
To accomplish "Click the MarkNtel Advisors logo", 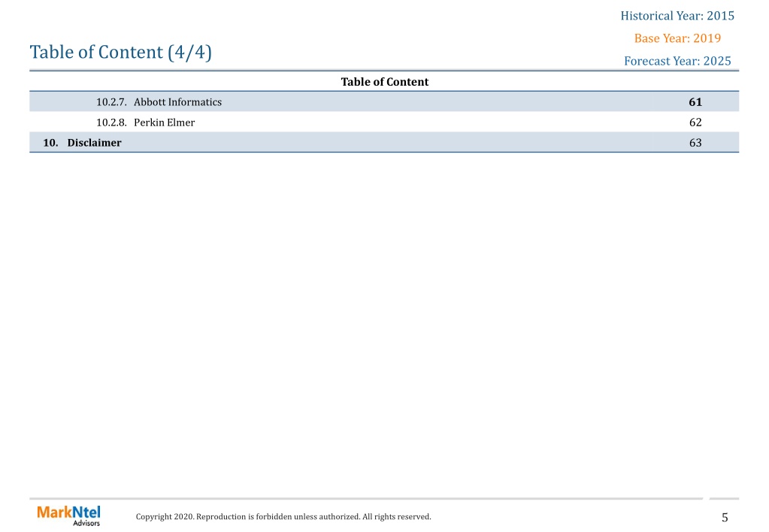I will (x=68, y=515).
